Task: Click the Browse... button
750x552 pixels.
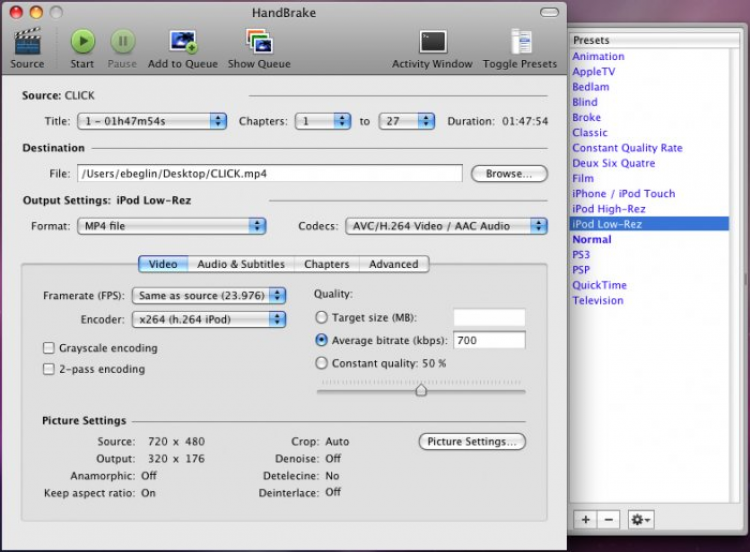Action: click(x=509, y=174)
